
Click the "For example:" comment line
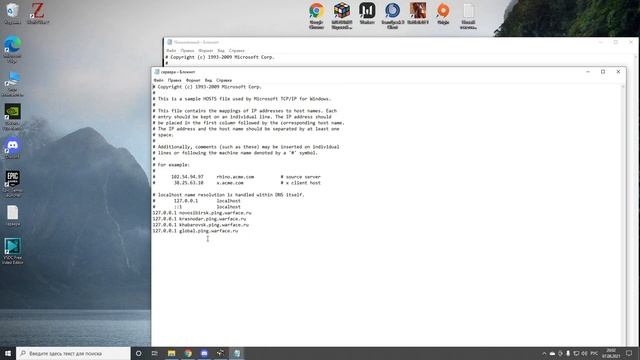click(171, 165)
